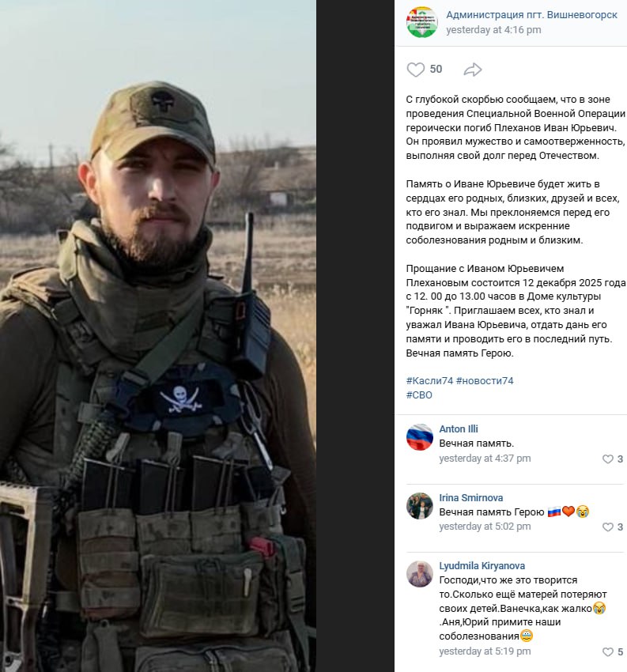Image resolution: width=627 pixels, height=672 pixels.
Task: Share the post using arrow icon
Action: point(473,70)
